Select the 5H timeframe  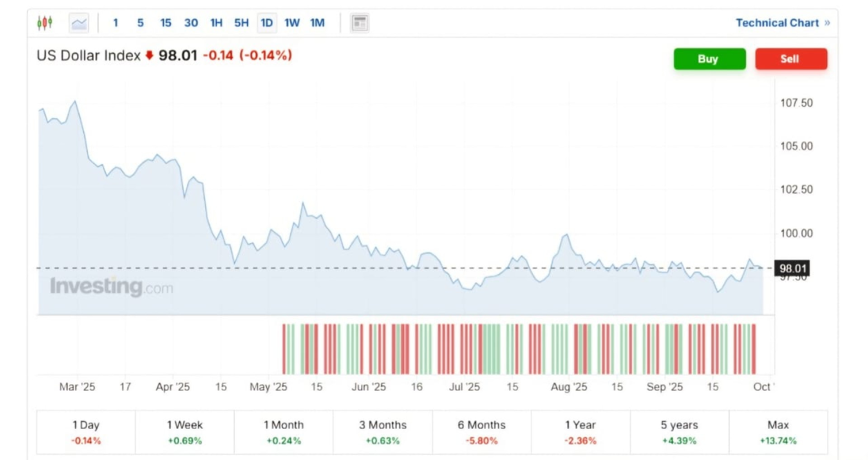pos(241,23)
